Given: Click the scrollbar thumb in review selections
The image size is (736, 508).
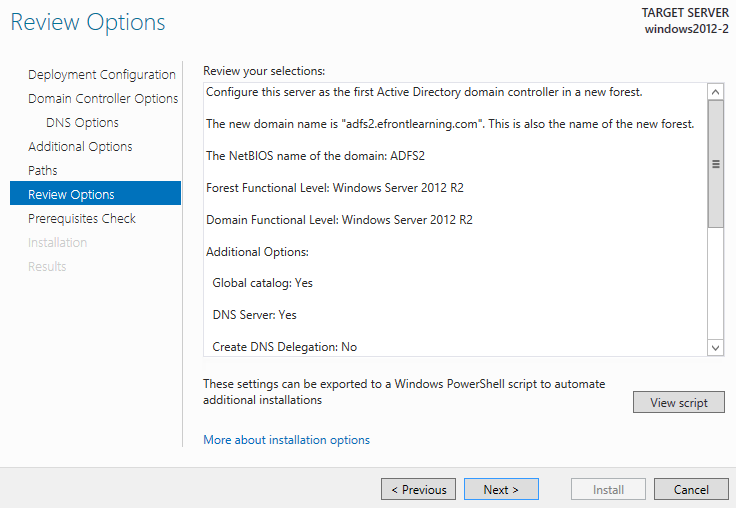Looking at the screenshot, I should [715, 164].
